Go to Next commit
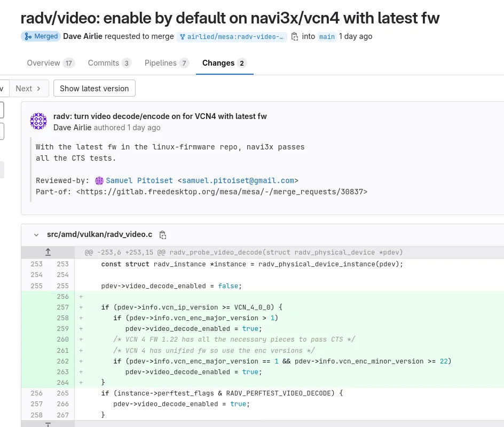Screen dimensions: 504x427 coord(28,89)
